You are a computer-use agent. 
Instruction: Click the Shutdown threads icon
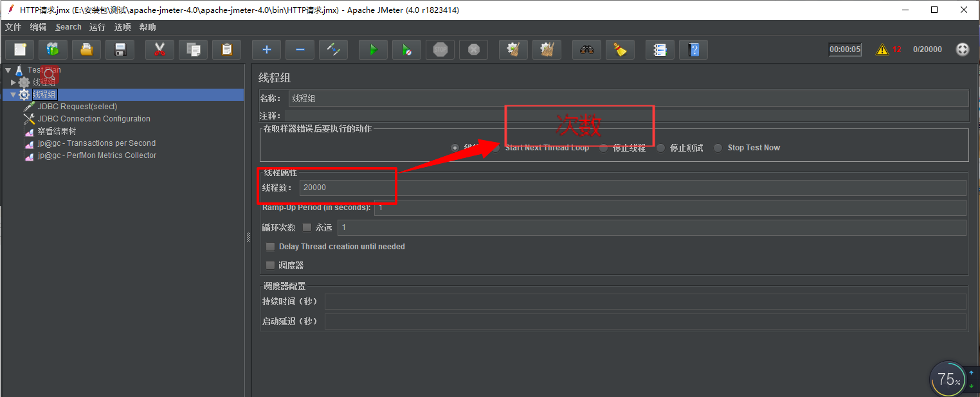473,49
